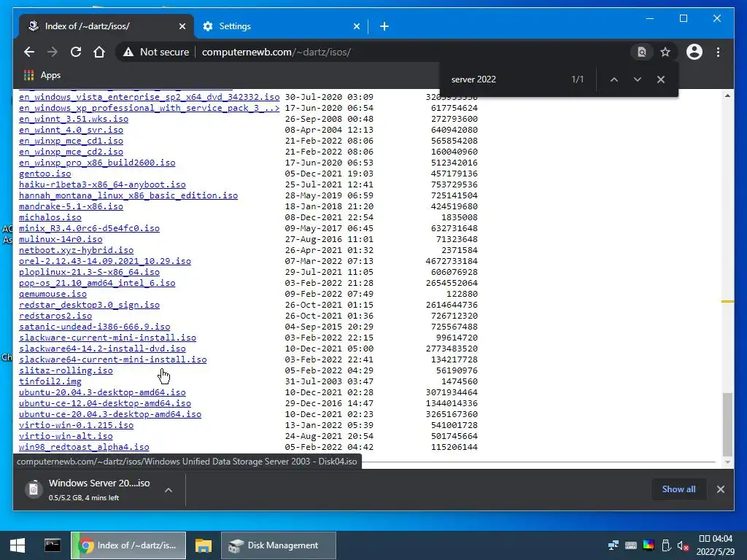747x560 pixels.
Task: Download gentoo.iso
Action: tap(44, 174)
